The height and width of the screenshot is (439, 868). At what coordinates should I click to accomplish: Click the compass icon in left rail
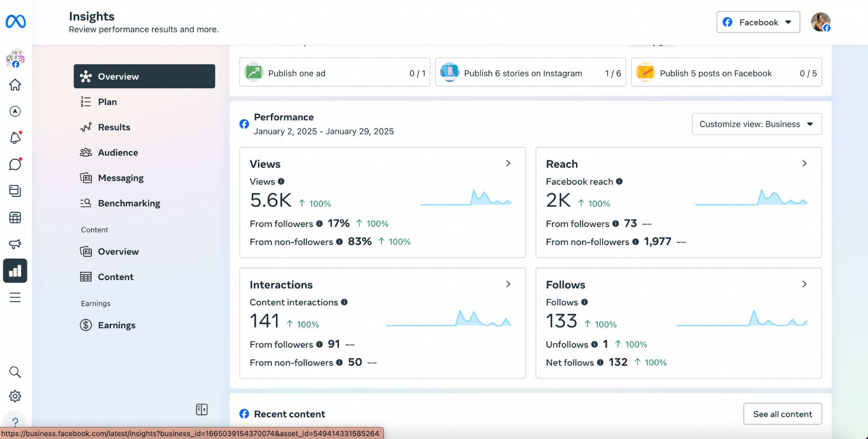click(x=15, y=111)
